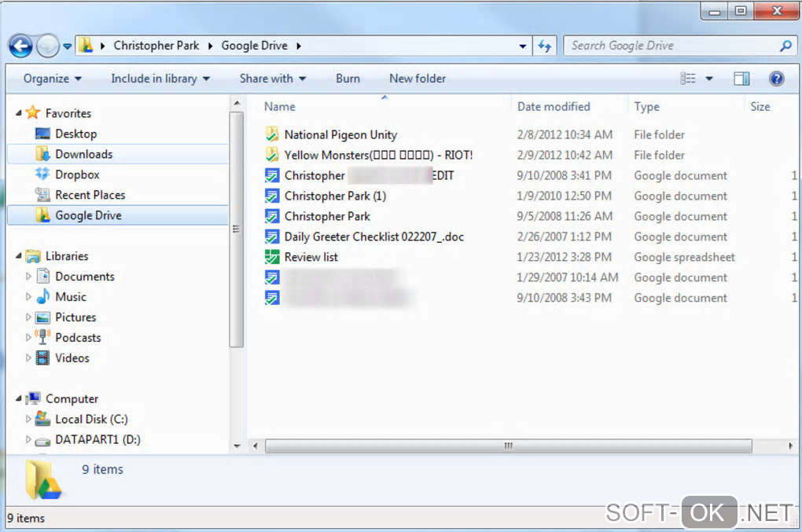
Task: Create a New folder from the toolbar
Action: (418, 79)
